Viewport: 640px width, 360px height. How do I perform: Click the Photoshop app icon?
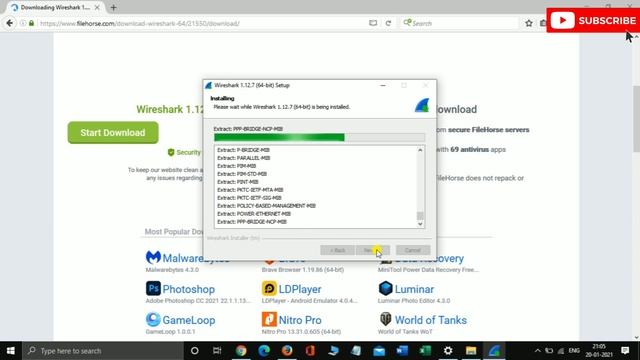point(153,289)
